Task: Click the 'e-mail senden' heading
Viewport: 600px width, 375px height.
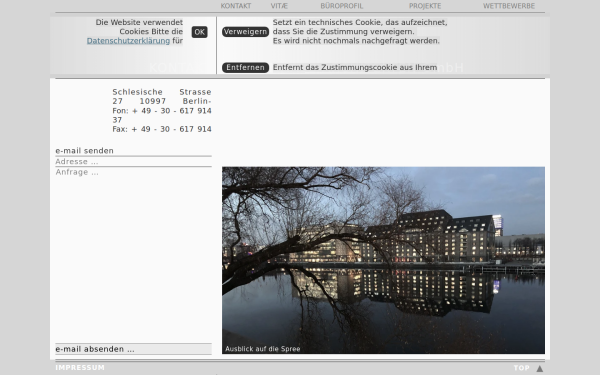Action: click(x=85, y=151)
